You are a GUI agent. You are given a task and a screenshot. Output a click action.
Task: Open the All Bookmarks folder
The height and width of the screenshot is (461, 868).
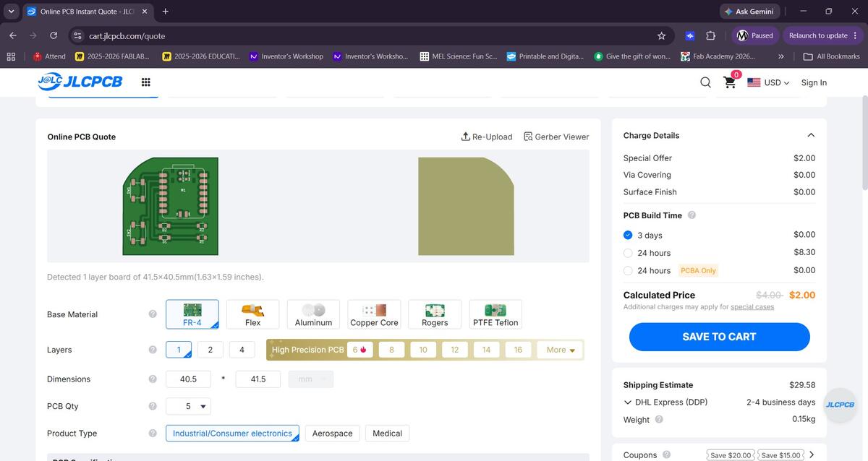point(831,56)
